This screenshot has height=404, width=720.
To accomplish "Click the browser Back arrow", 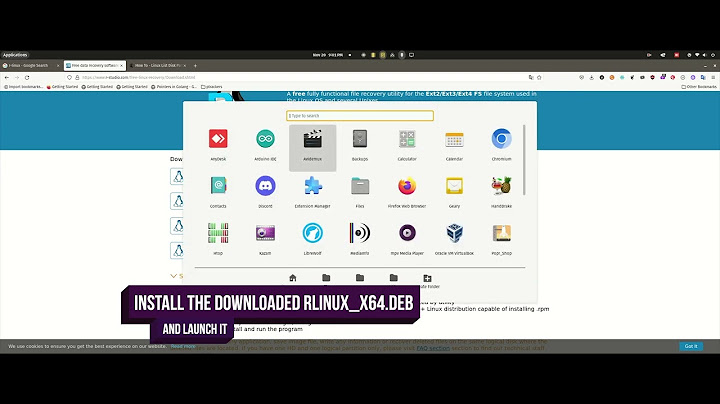I will coord(7,78).
